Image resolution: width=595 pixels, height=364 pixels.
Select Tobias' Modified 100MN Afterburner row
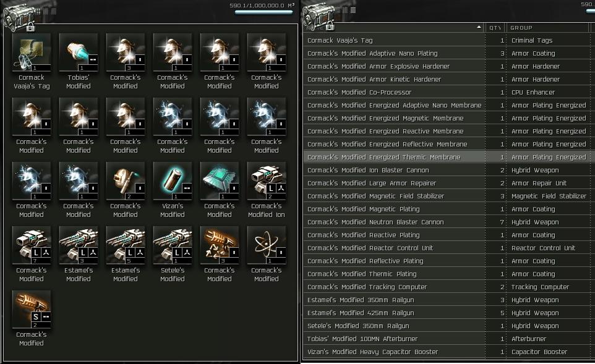click(x=449, y=339)
